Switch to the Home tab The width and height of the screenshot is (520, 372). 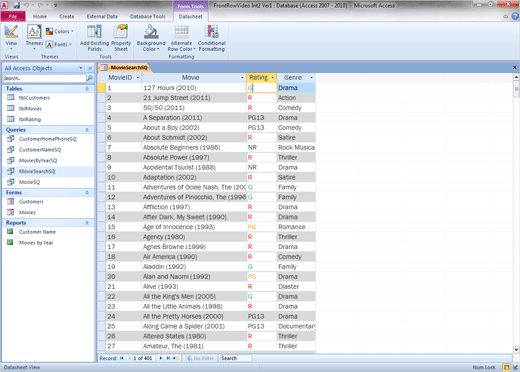point(40,16)
